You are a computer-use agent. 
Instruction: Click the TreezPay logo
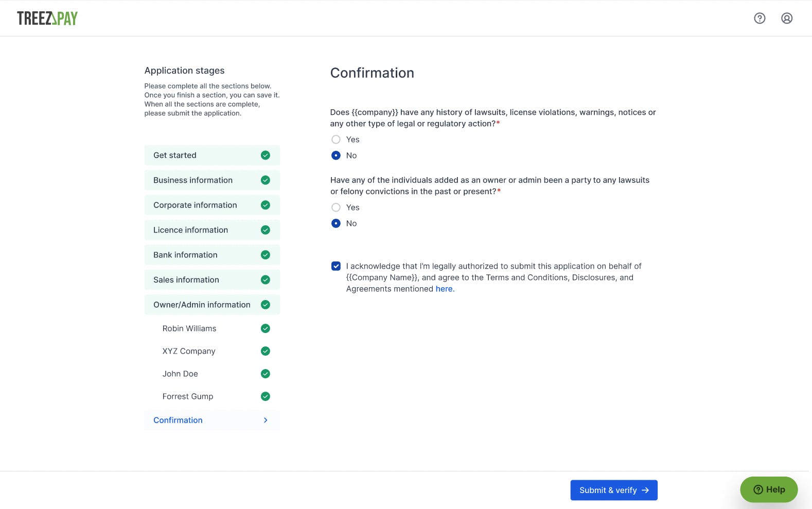[47, 19]
